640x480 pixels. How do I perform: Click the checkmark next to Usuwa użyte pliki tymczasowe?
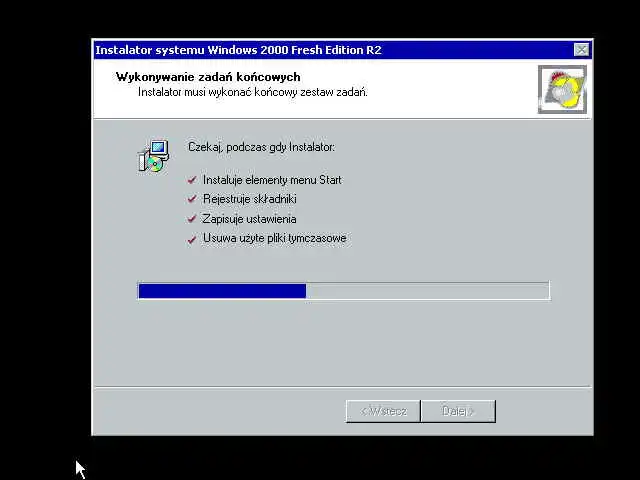coord(192,239)
